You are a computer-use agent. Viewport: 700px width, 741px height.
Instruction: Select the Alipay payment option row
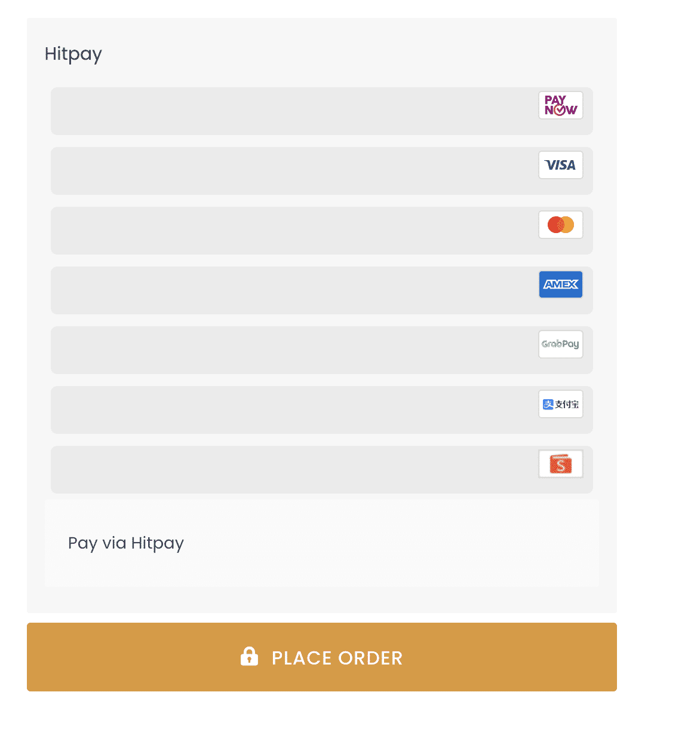299,409
